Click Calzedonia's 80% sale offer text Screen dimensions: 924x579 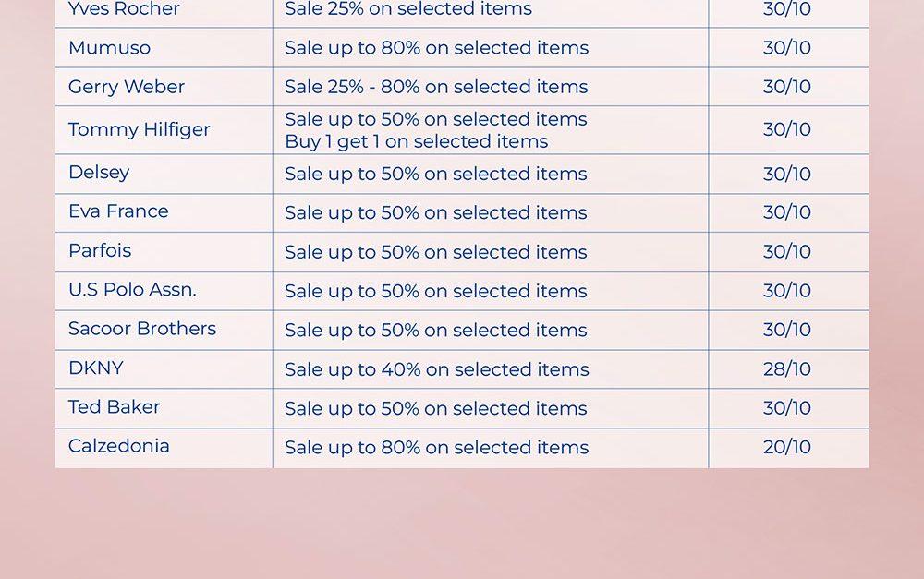click(436, 448)
